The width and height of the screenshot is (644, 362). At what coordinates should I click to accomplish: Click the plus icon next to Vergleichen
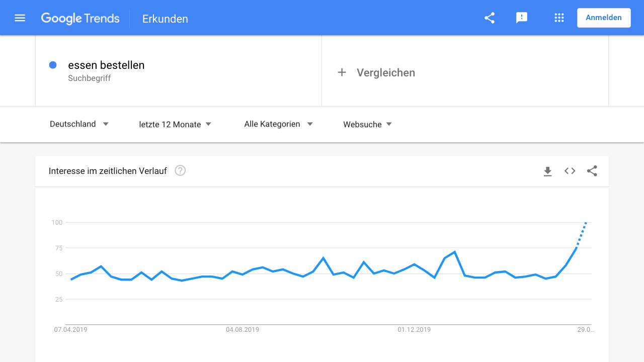[x=342, y=72]
